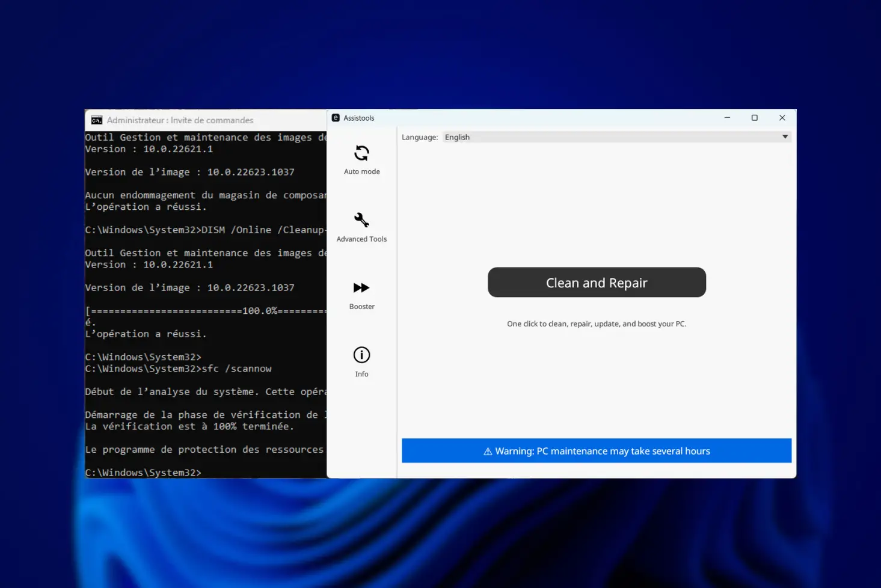Open Advanced Tools via the wrench icon
Viewport: 881px width, 588px height.
361,220
